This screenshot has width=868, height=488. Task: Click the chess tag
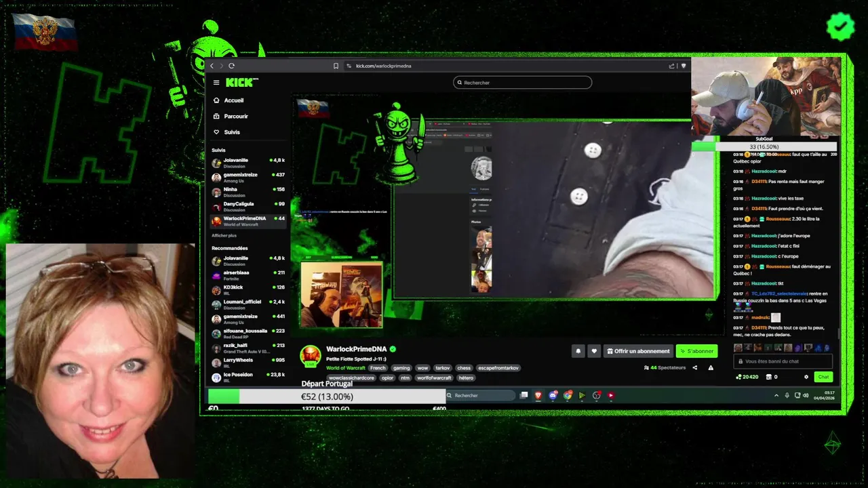click(464, 368)
